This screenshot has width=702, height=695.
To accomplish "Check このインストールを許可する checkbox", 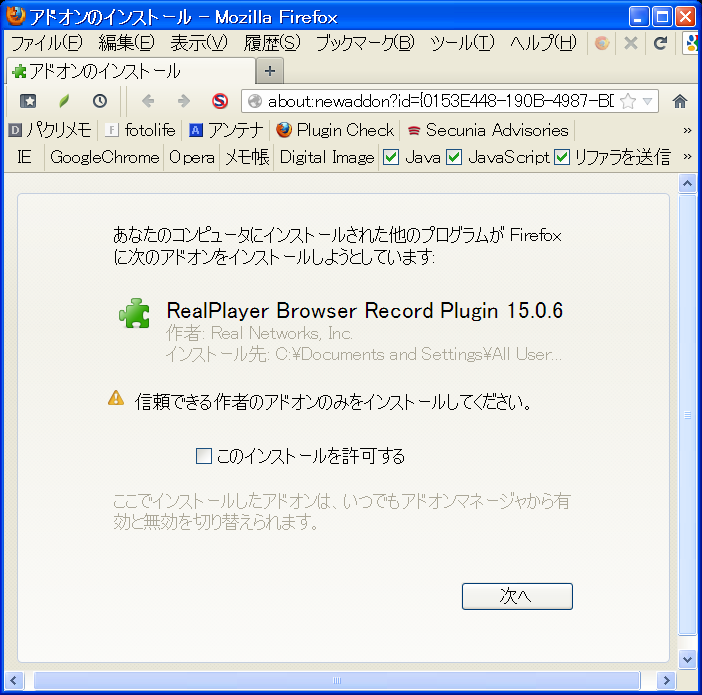I will click(x=204, y=456).
